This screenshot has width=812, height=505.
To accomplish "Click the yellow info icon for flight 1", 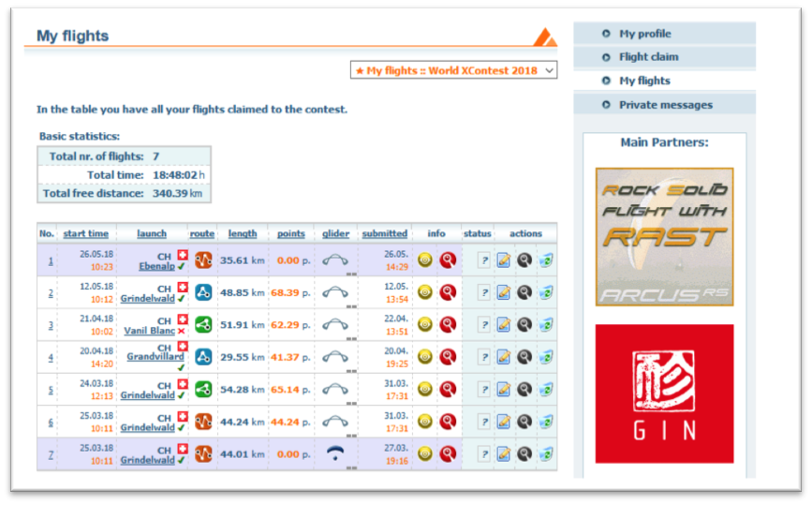I will (x=425, y=260).
